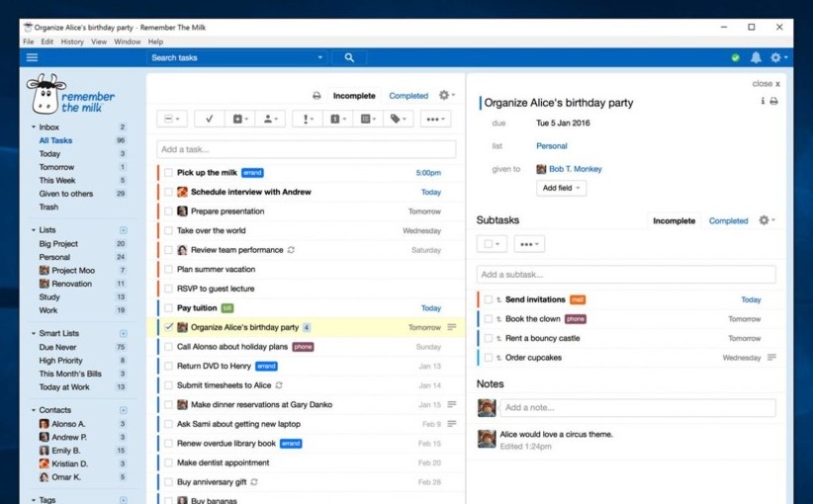Print the task list with printer icon
This screenshot has height=504, width=813.
[x=316, y=96]
